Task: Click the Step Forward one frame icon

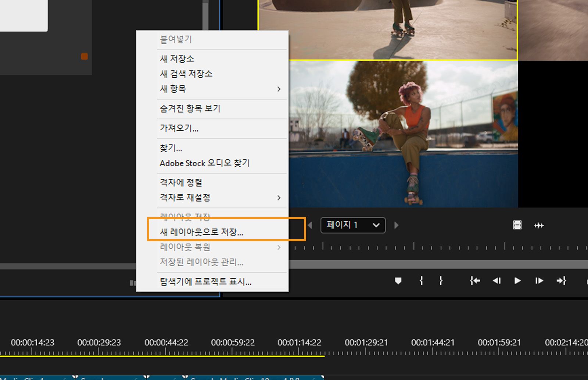Action: point(538,281)
